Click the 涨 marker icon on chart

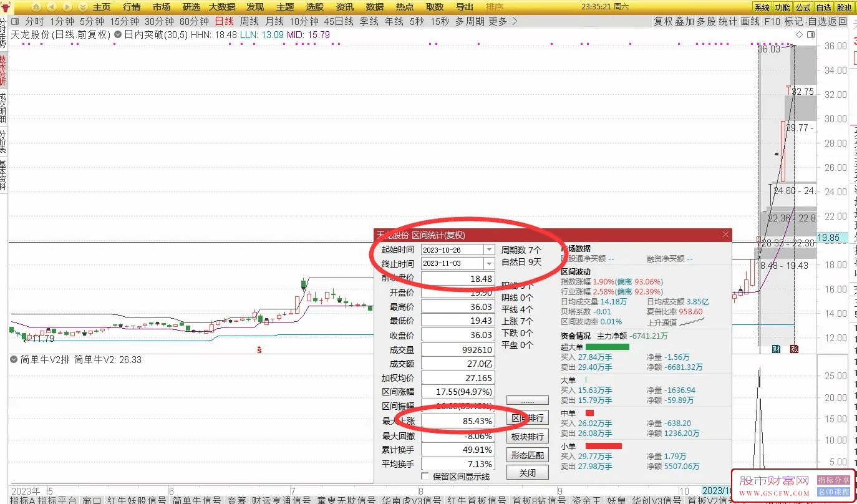pyautogui.click(x=794, y=349)
